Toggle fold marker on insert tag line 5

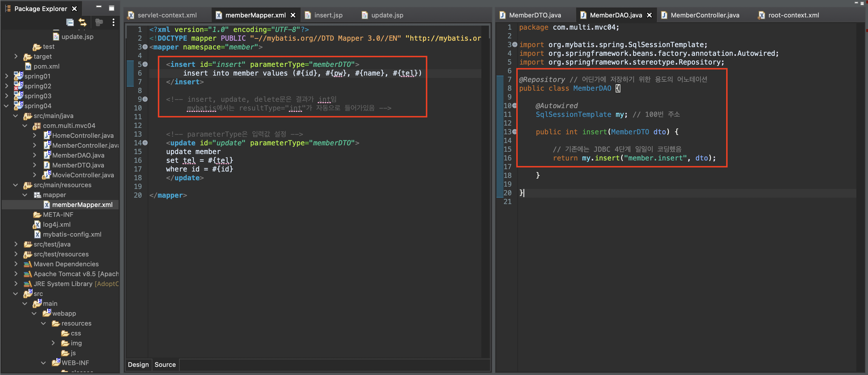coord(145,64)
